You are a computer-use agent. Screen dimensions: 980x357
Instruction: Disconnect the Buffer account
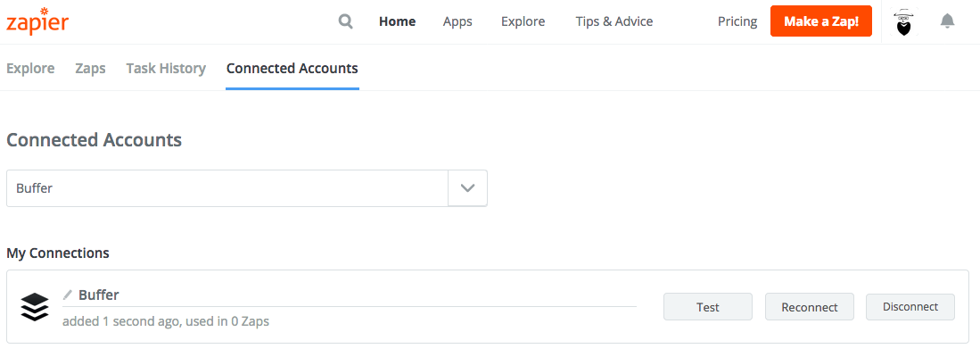click(910, 307)
